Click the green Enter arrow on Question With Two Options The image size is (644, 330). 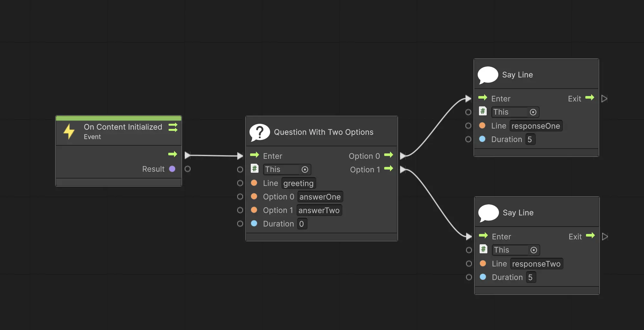(x=255, y=156)
